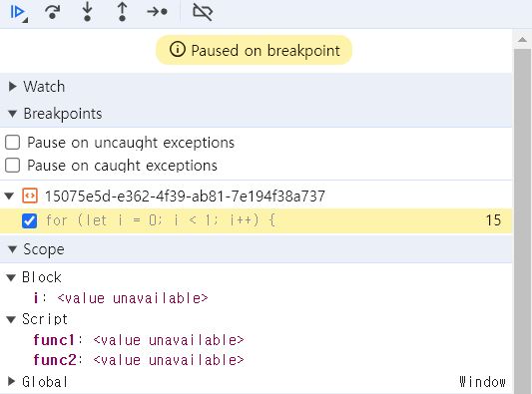Viewport: 532px width, 394px height.
Task: Enable Pause on caught exceptions
Action: (13, 166)
